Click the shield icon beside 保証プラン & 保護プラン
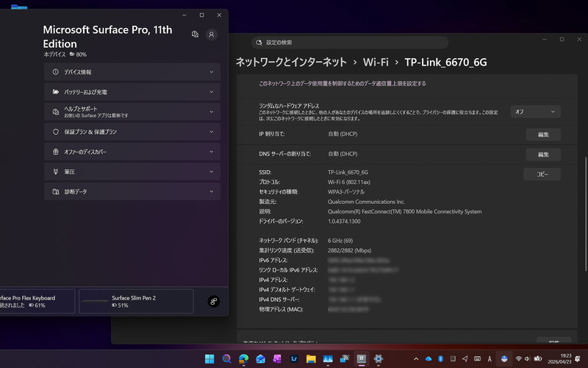 tap(56, 132)
